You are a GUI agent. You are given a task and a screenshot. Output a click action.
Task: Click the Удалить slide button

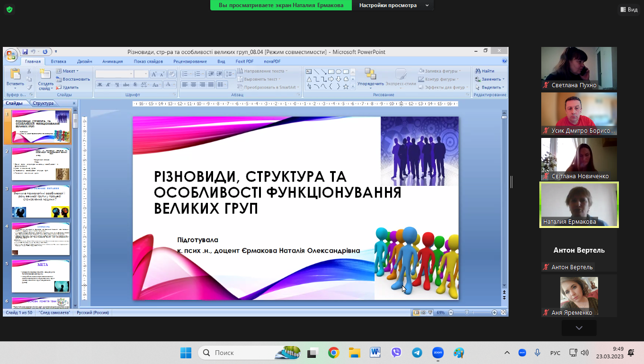tap(67, 87)
